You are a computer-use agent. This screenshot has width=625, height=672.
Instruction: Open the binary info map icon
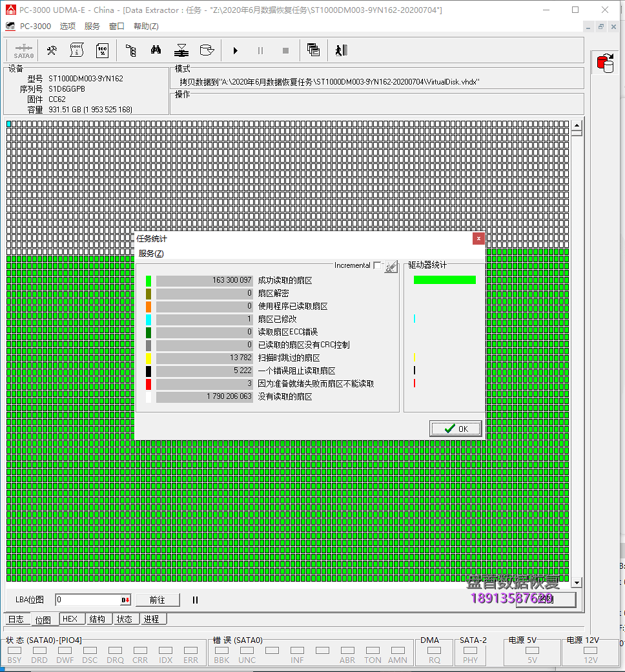click(77, 50)
